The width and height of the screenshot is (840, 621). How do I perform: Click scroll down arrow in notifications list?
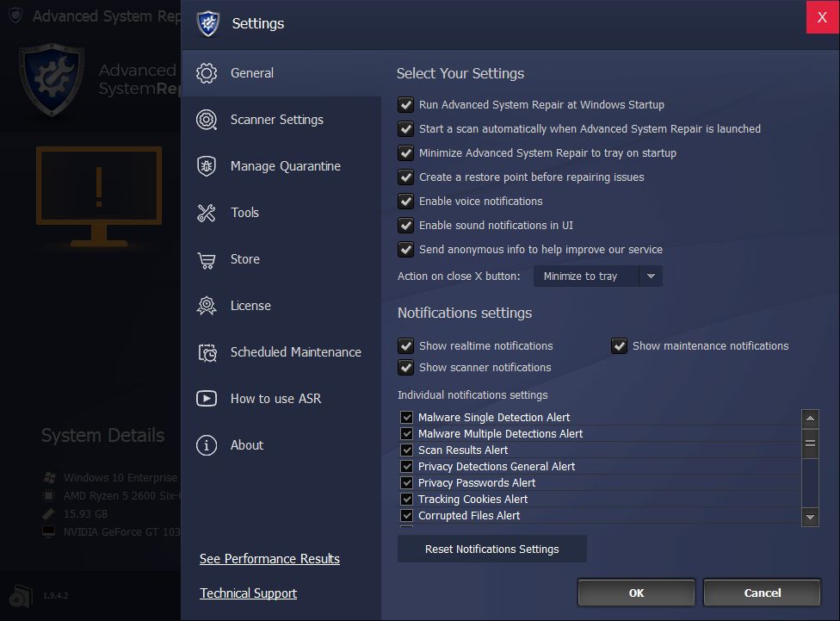click(x=810, y=518)
